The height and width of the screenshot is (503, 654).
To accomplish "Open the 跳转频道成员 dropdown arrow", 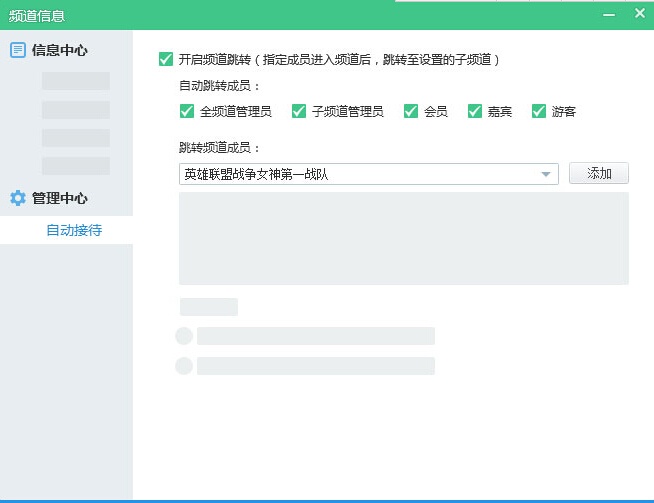I will [x=546, y=174].
